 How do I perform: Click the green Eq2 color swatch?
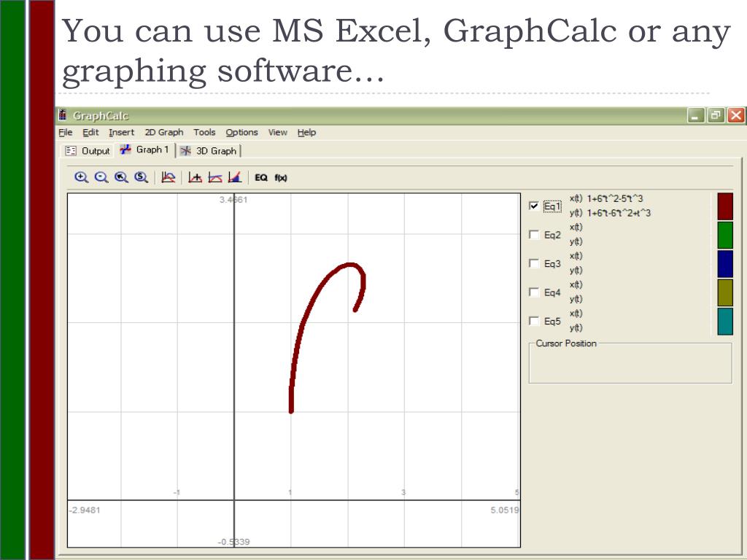725,235
